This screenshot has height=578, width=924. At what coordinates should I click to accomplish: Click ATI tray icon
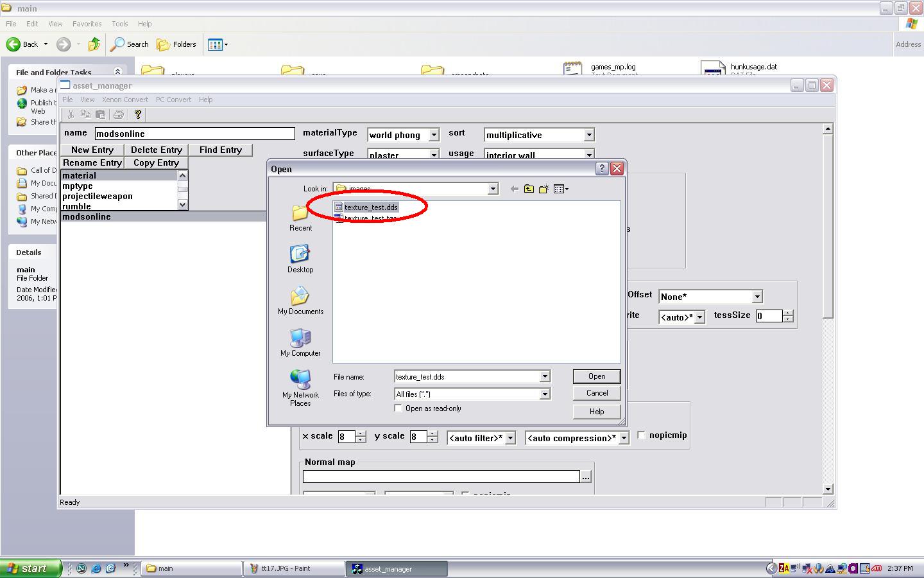click(x=876, y=568)
